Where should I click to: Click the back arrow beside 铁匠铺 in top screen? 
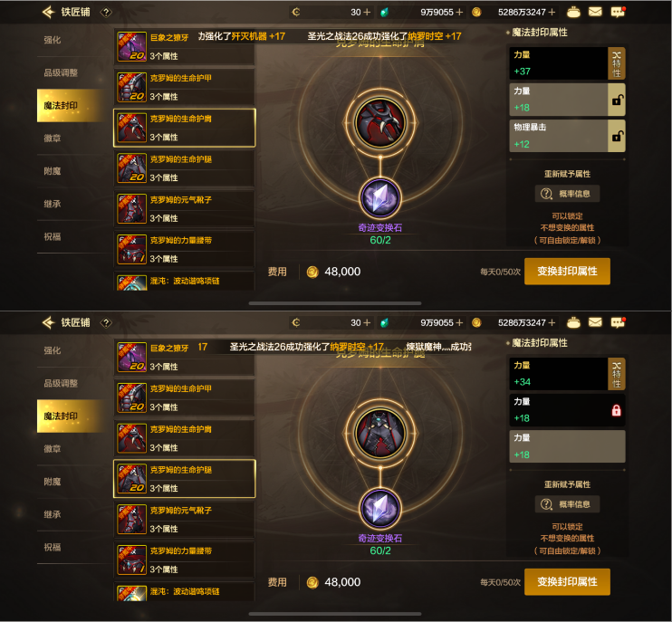[48, 12]
